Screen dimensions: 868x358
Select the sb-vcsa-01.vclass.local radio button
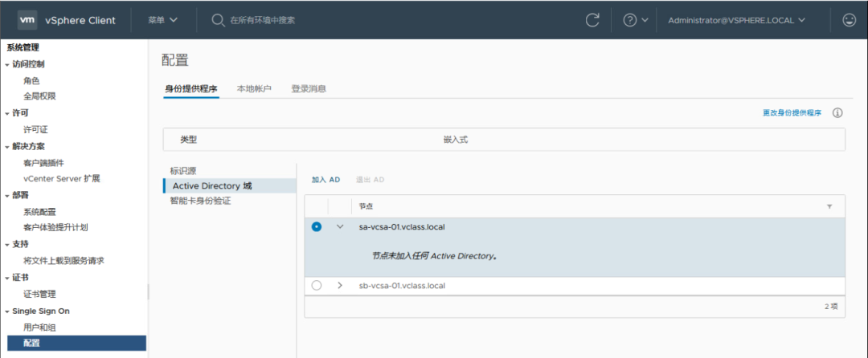[x=317, y=285]
